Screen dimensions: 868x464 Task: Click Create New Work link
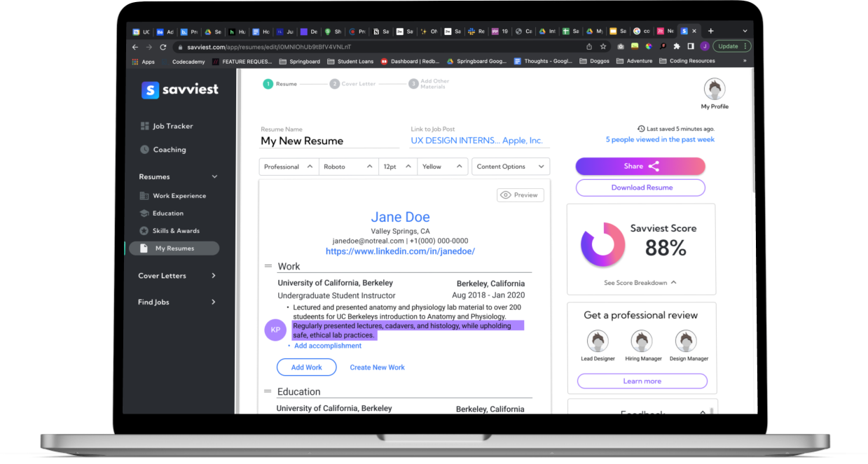click(x=378, y=367)
